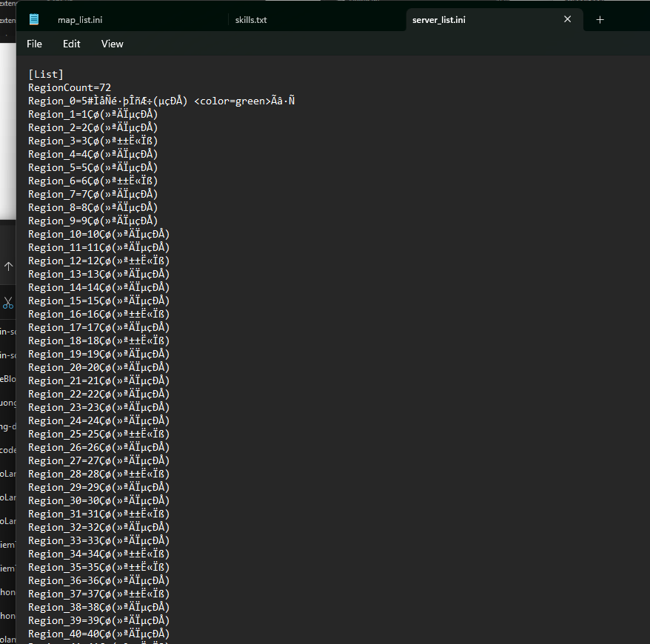Place cursor on the [List] header line

click(46, 74)
